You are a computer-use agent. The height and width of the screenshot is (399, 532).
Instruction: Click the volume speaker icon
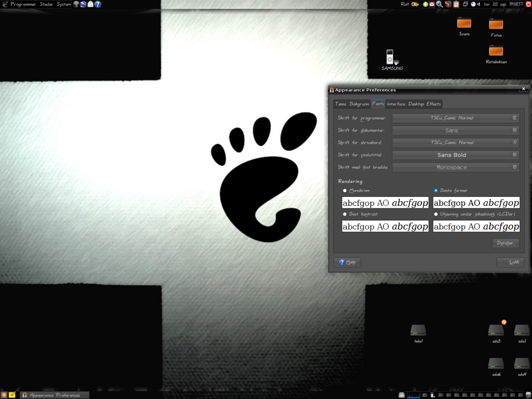(x=477, y=4)
